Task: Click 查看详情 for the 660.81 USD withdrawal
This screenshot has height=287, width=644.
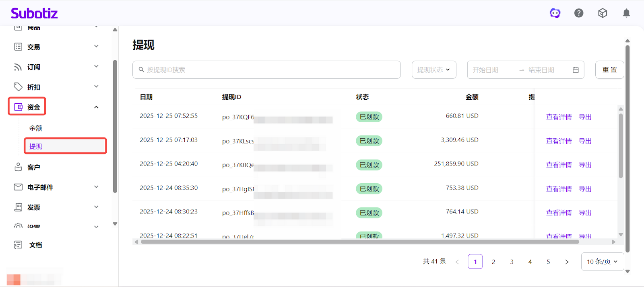Action: (559, 117)
